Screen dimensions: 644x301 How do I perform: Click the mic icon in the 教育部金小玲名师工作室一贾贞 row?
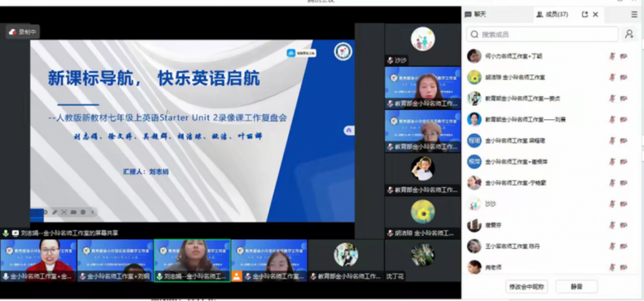[x=612, y=98]
